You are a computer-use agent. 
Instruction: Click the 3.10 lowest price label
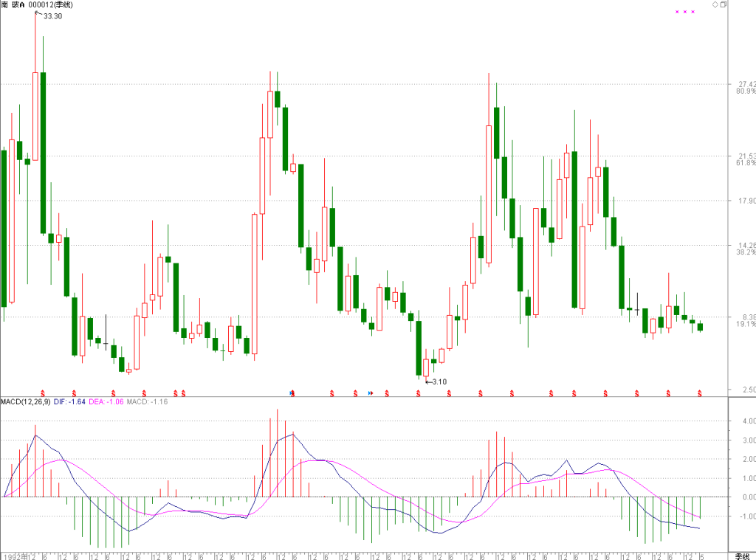coord(439,381)
